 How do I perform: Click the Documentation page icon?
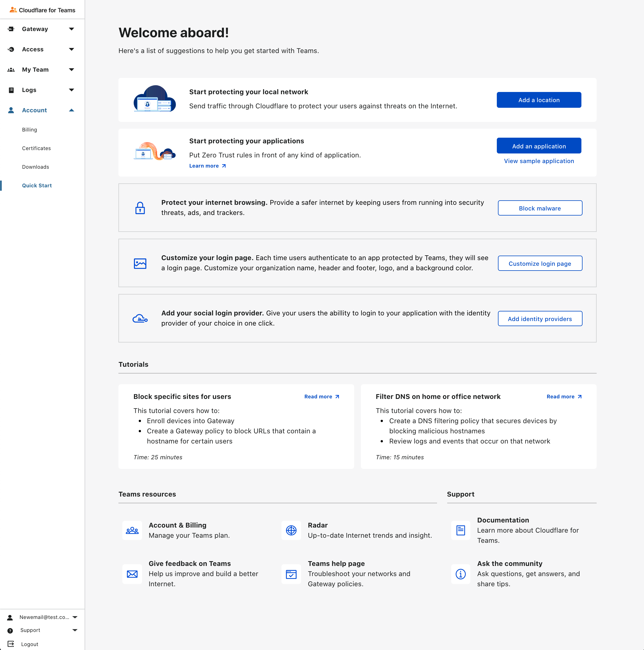click(x=461, y=531)
